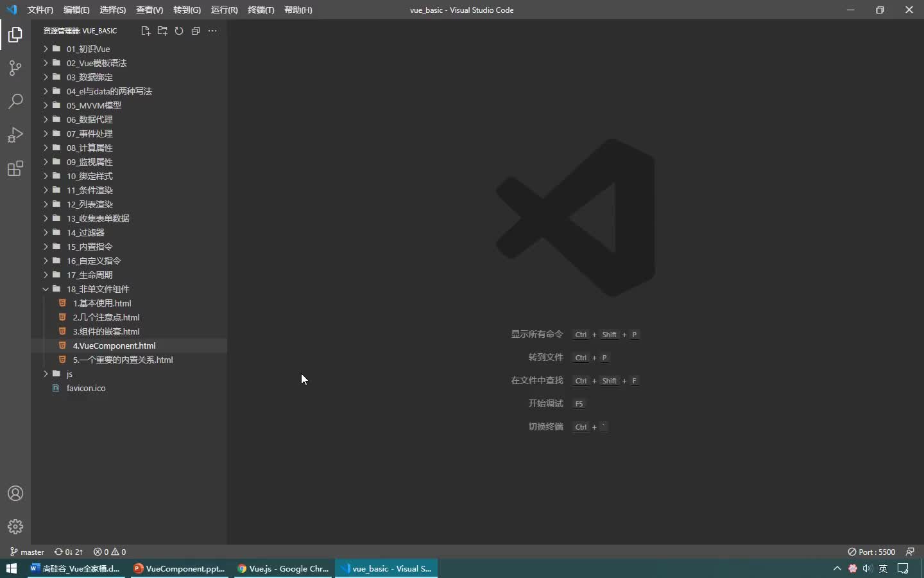Screen dimensions: 924x578
Task: Open the notification center icon
Action: (903, 568)
